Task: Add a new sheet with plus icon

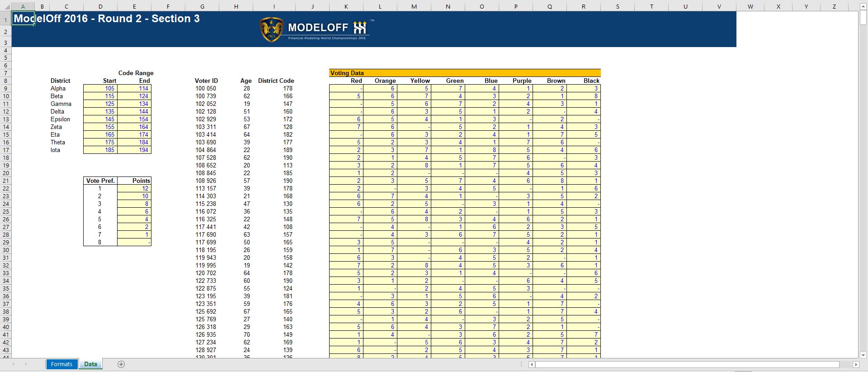Action: coord(121,364)
